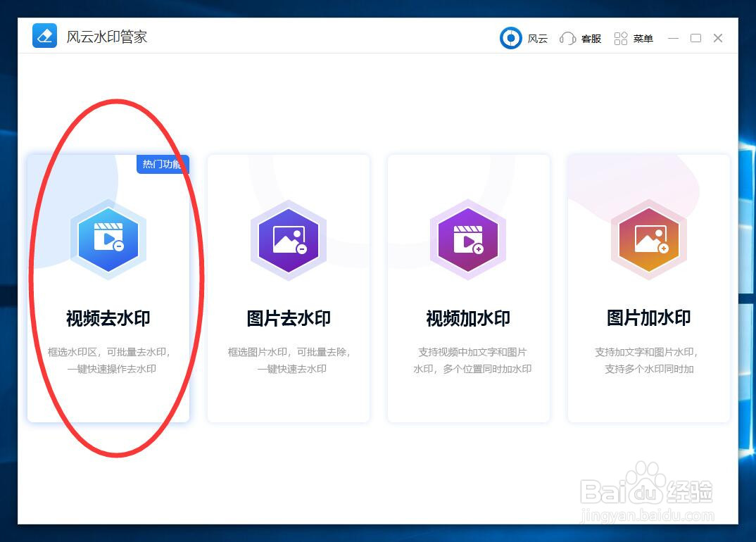Click the text 水印，多个位置同时加水印
This screenshot has width=756, height=542.
[472, 369]
